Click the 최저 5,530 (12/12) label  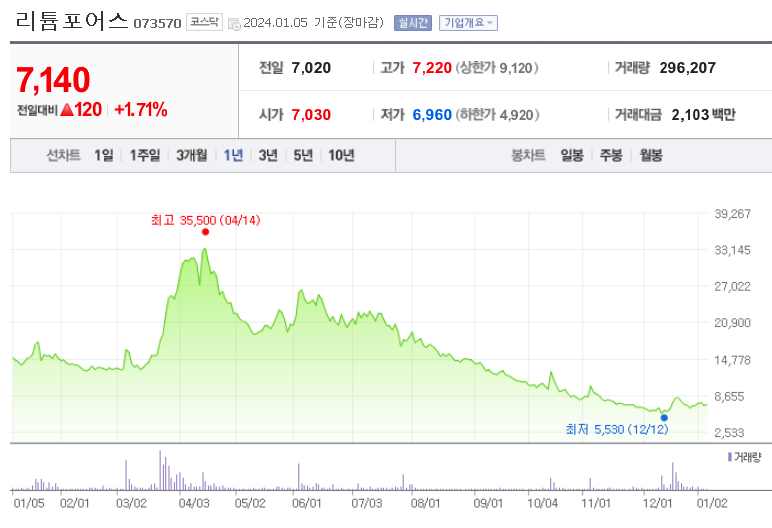[617, 429]
